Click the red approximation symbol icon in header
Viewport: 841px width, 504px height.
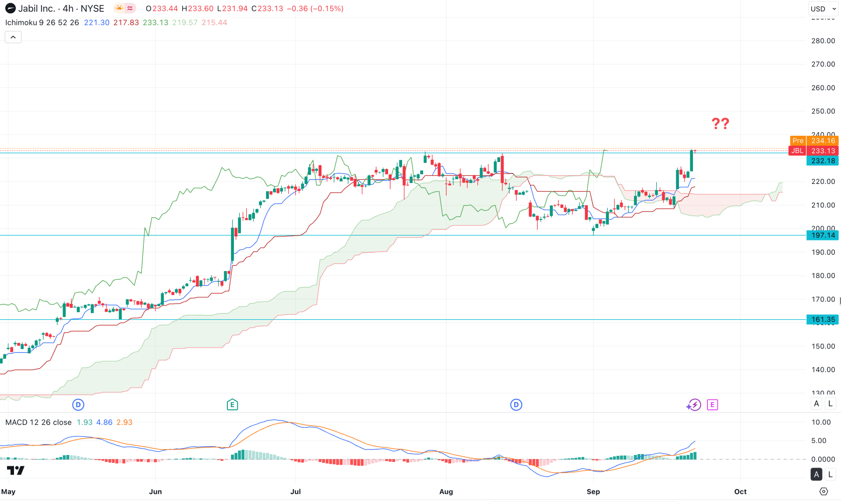point(130,8)
